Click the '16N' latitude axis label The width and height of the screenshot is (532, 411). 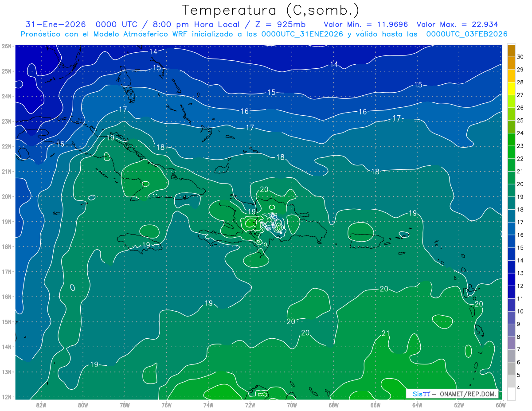pos(7,297)
